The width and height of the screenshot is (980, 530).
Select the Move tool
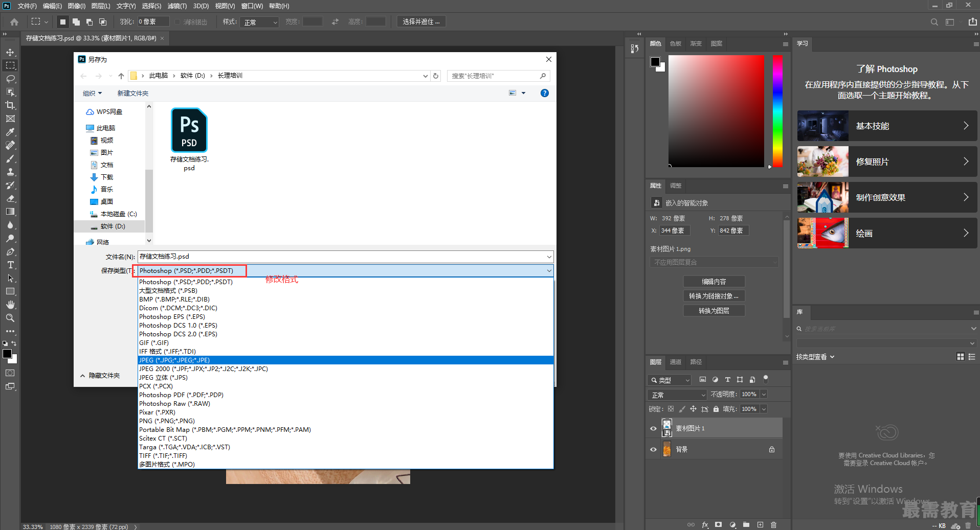pos(10,52)
